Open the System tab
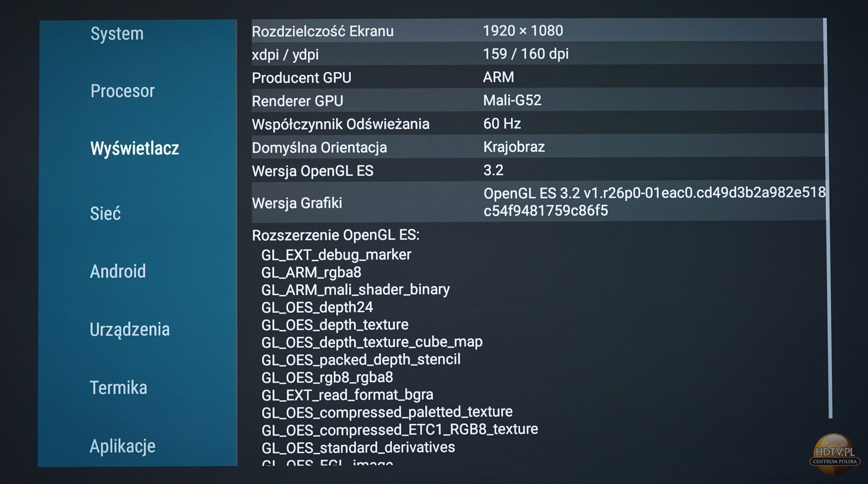 coord(117,34)
